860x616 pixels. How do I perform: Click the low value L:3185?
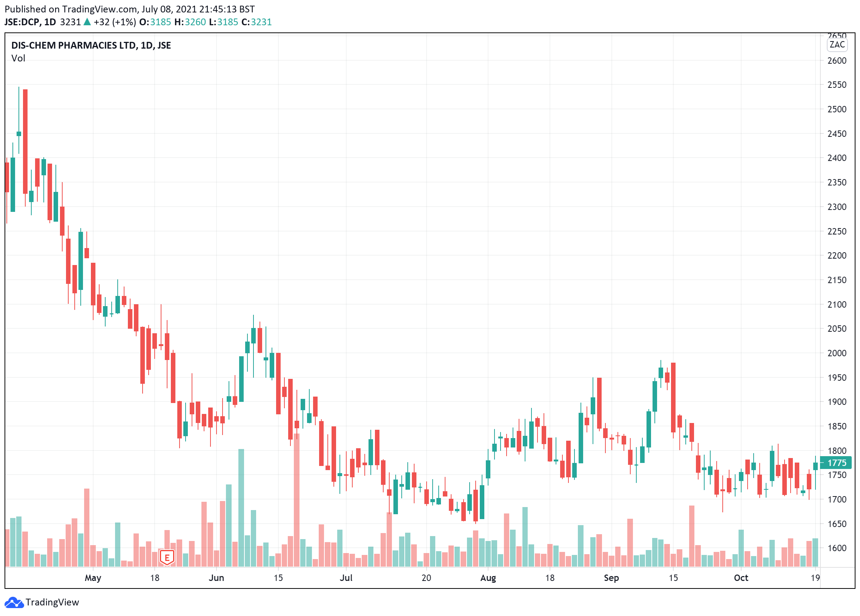223,22
